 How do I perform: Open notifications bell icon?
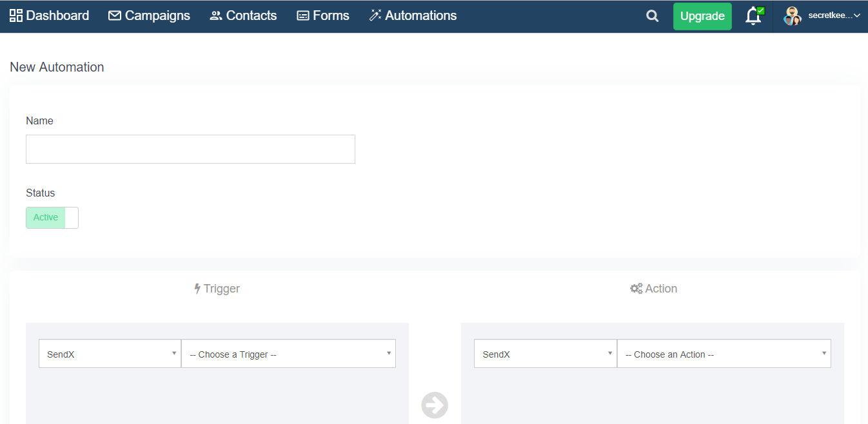753,16
